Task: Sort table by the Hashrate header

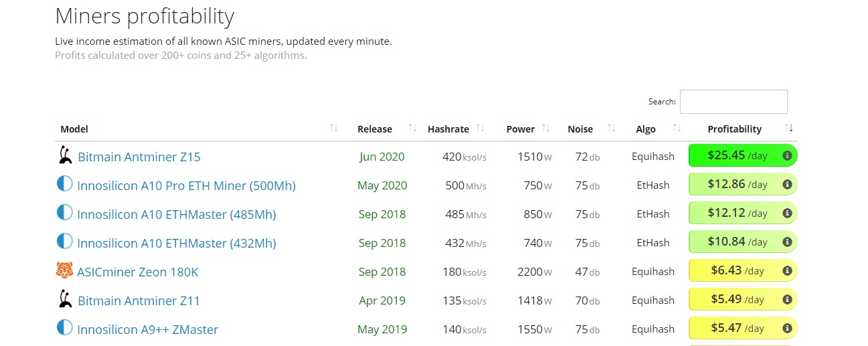Action: (x=448, y=129)
